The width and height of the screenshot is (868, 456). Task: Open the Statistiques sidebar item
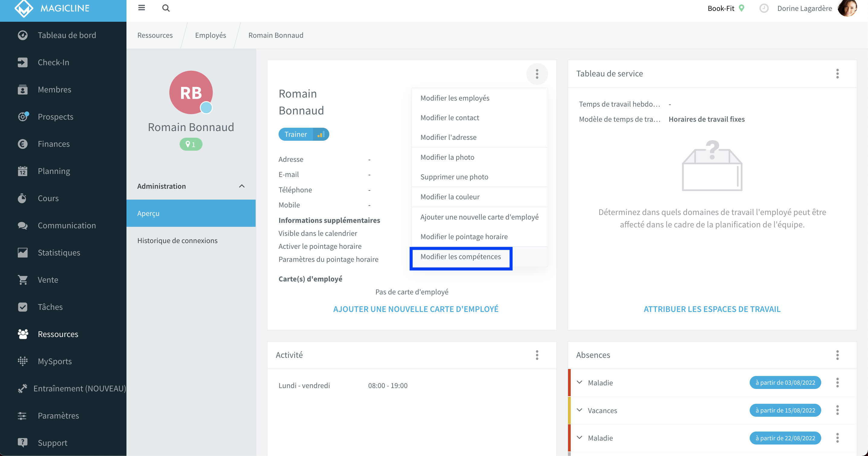[59, 252]
